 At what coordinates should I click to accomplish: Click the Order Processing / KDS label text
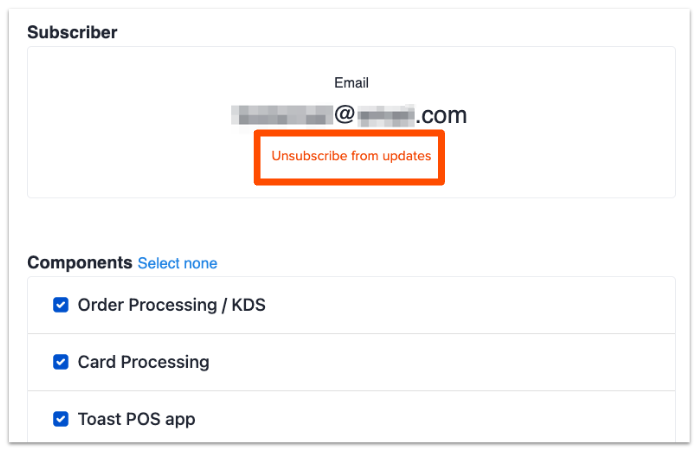pos(171,306)
